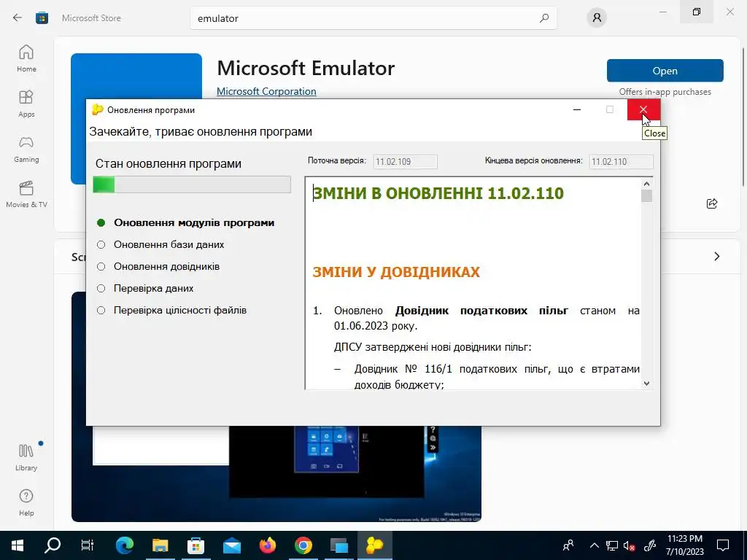The width and height of the screenshot is (747, 560).
Task: Click the Microsoft Store logo icon
Action: (42, 18)
